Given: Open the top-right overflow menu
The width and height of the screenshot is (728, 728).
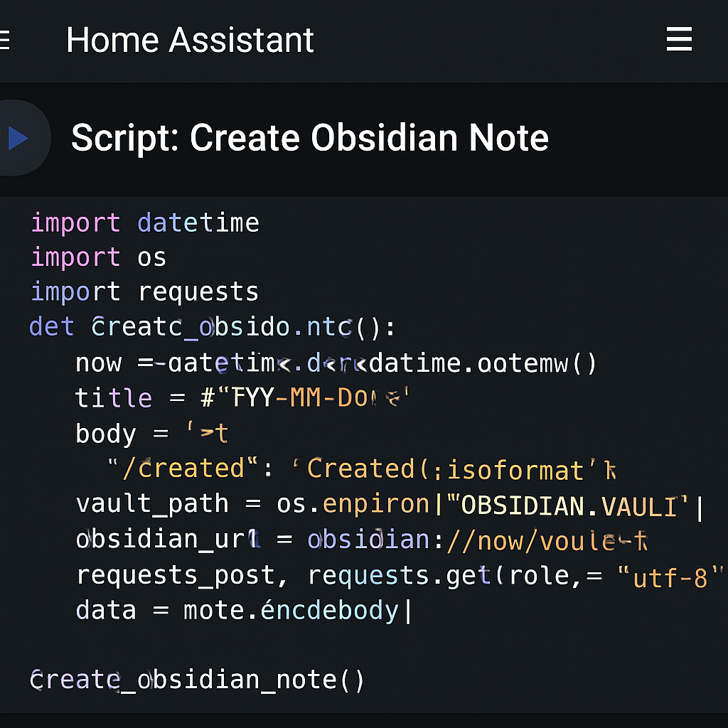Looking at the screenshot, I should pyautogui.click(x=679, y=41).
